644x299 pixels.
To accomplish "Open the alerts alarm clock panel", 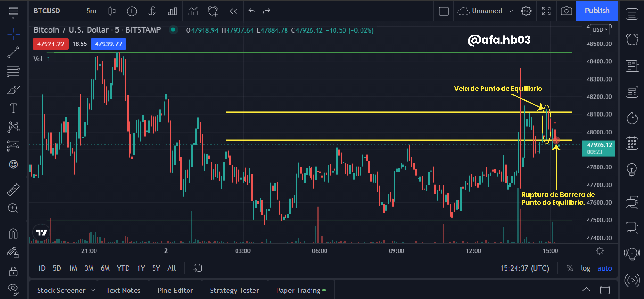I will coord(632,39).
